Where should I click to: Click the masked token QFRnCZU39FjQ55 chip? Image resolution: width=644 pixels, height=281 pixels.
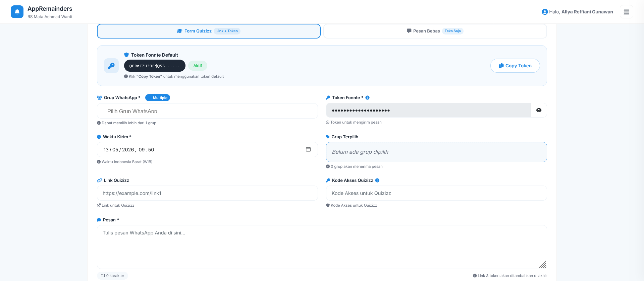tap(155, 66)
